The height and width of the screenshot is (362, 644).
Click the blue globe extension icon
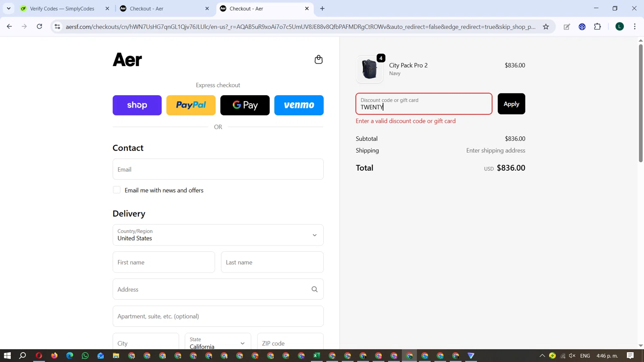582,27
